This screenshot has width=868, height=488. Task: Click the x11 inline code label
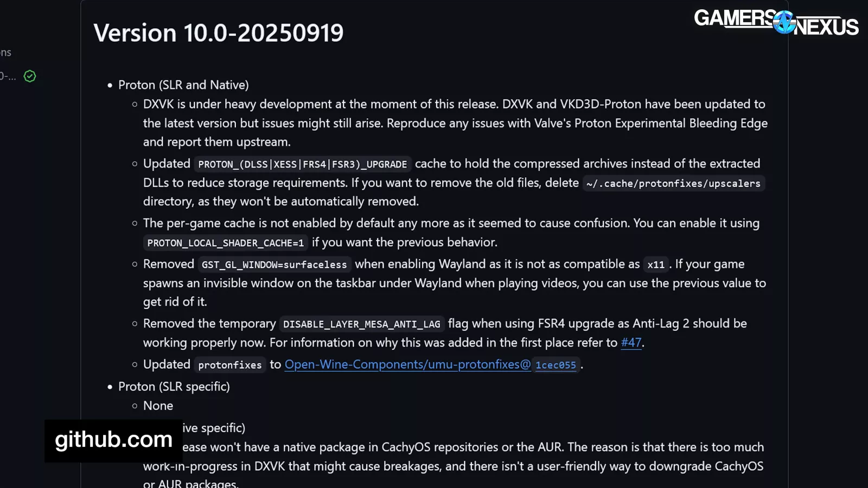[x=655, y=265]
